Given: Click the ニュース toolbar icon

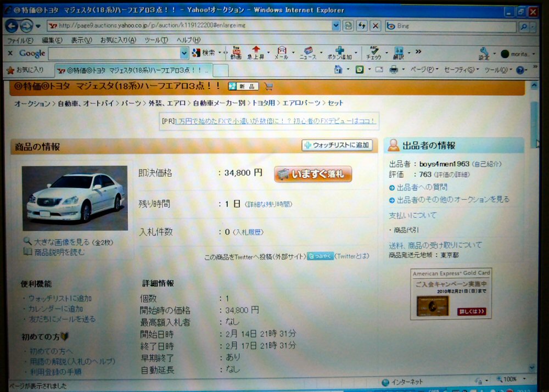Looking at the screenshot, I should coord(308,53).
